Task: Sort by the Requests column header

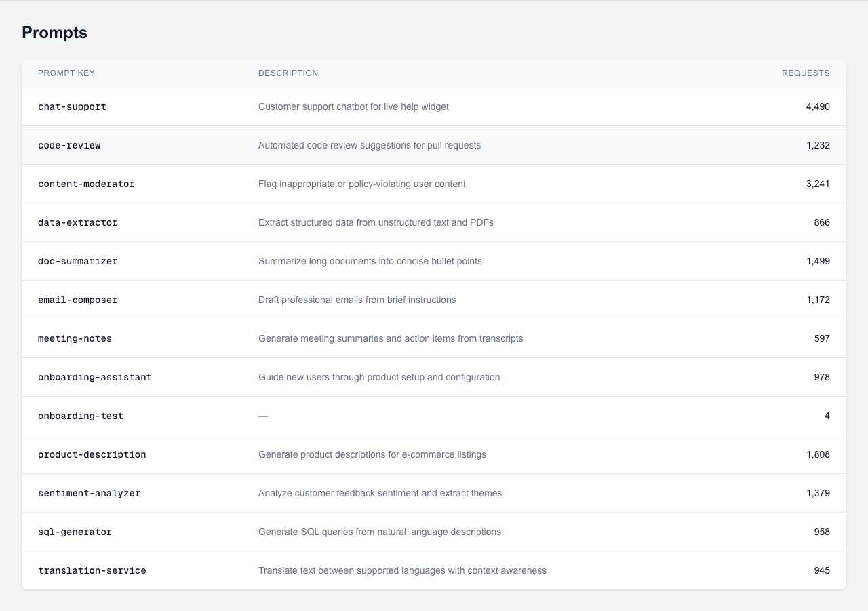Action: pos(805,73)
